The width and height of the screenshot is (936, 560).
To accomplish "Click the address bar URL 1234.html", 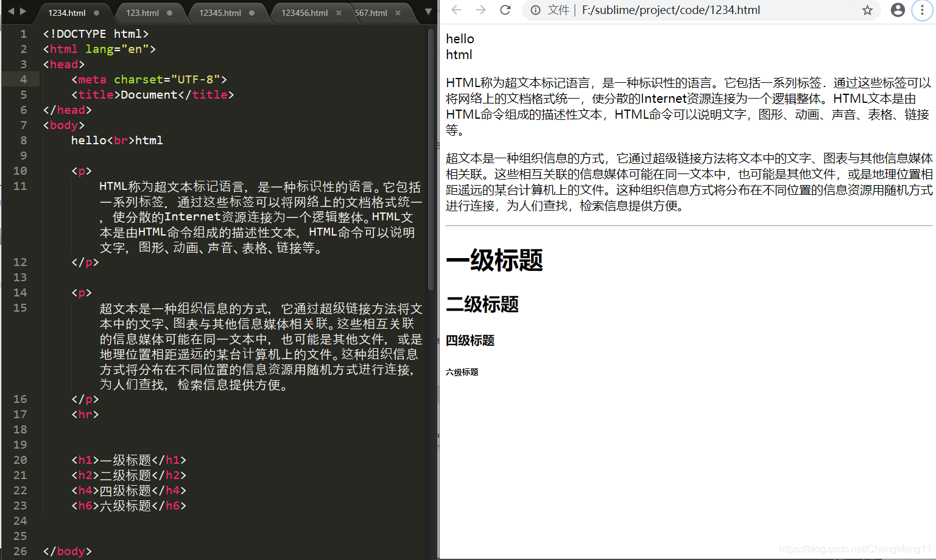I will (x=671, y=10).
